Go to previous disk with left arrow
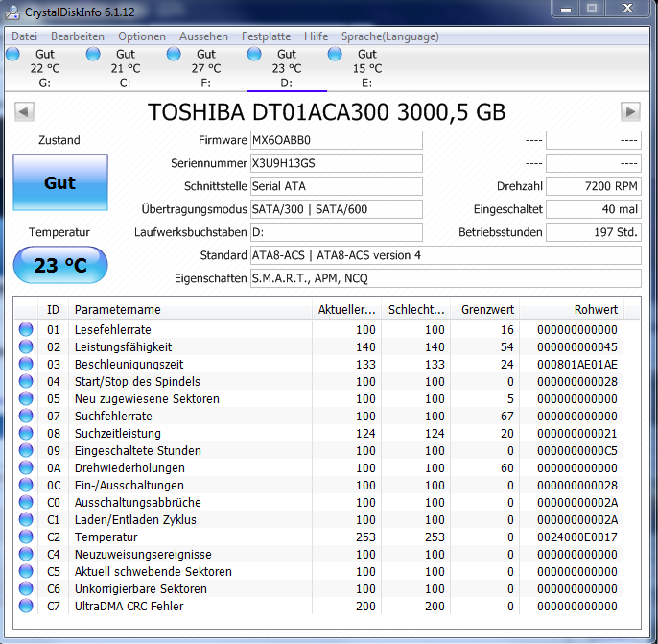 [x=24, y=111]
